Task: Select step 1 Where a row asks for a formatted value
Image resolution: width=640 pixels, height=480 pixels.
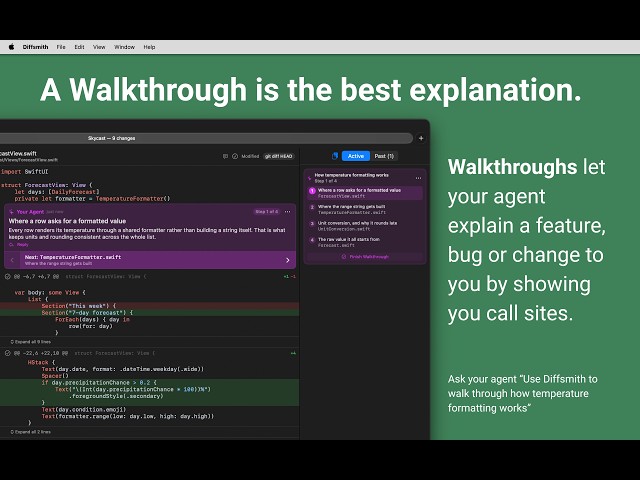Action: pos(365,193)
